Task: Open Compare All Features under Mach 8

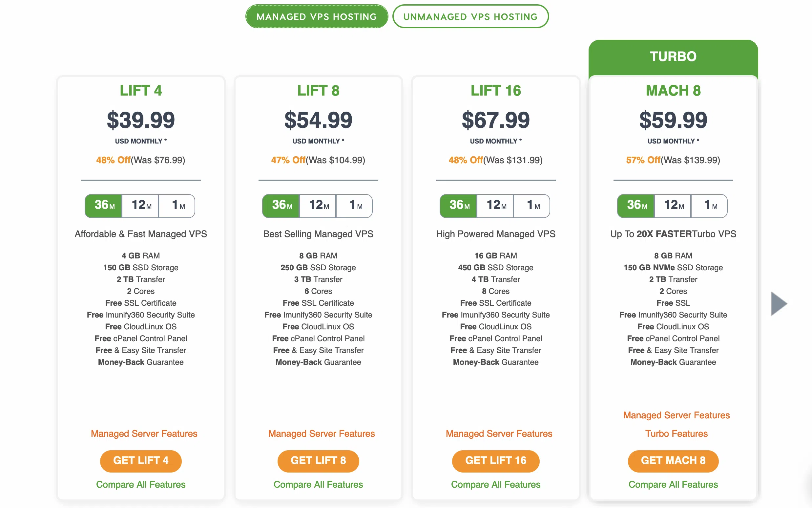Action: [673, 484]
